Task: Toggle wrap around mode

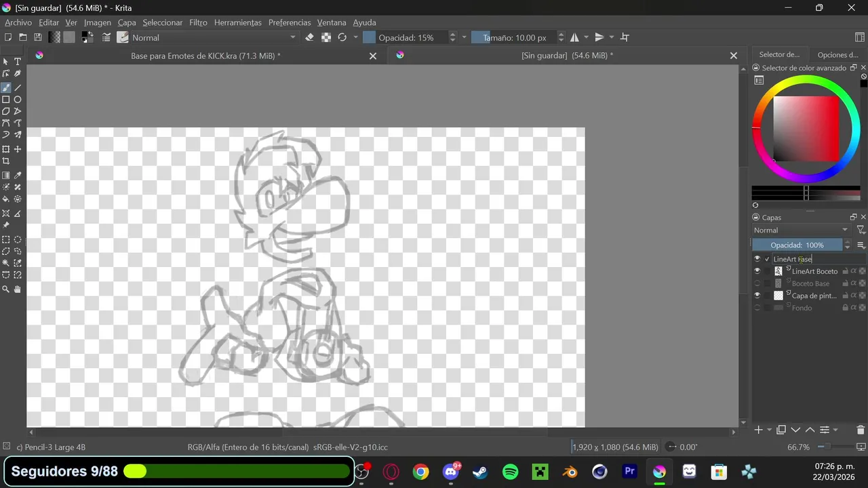Action: tap(625, 37)
